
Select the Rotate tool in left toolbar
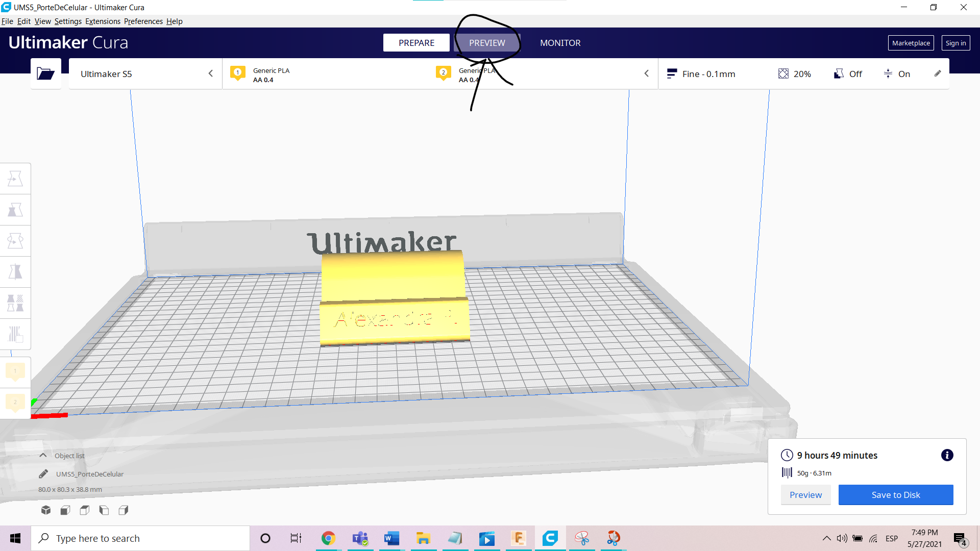15,241
